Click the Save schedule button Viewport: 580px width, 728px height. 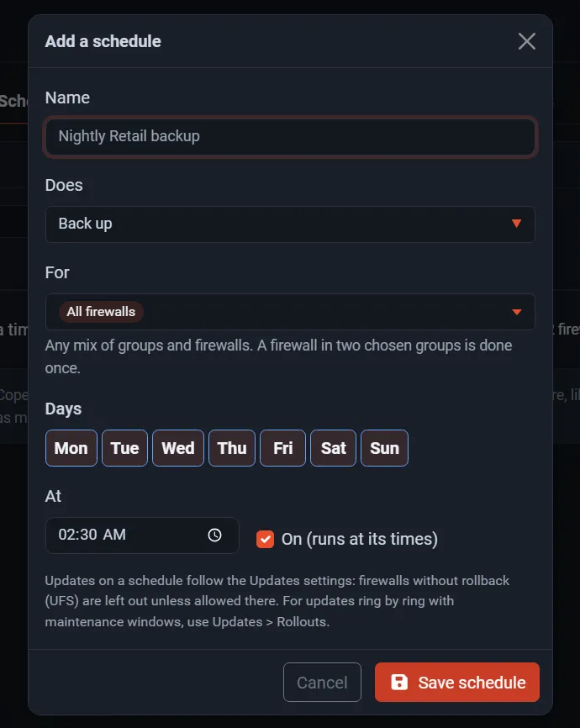(457, 682)
